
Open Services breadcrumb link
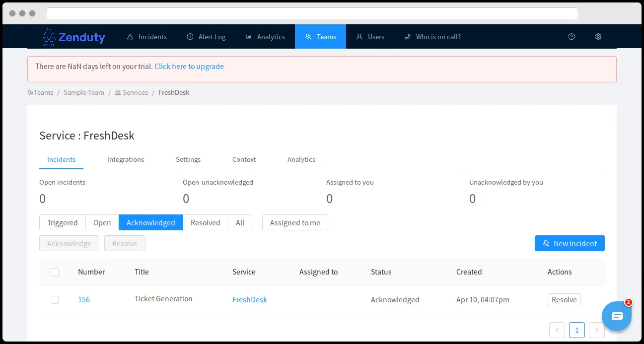pos(132,92)
